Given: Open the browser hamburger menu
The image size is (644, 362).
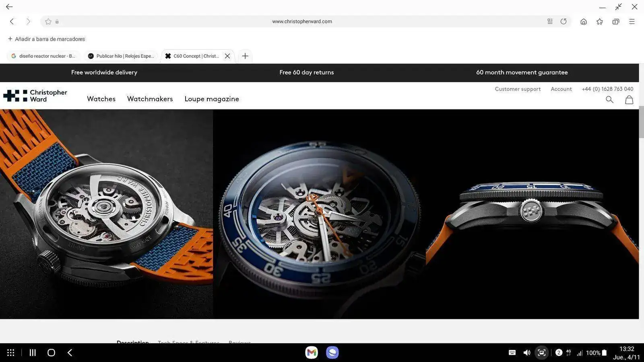Looking at the screenshot, I should pos(632,22).
